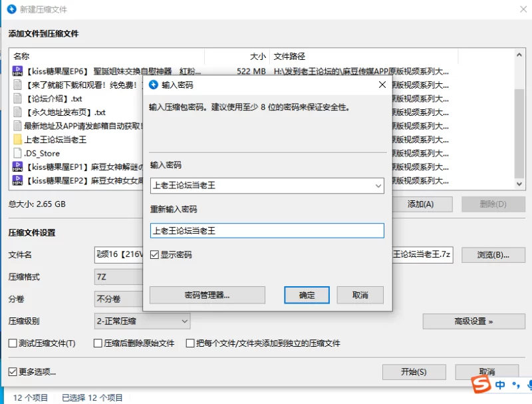Click the blank file icon for .DS_Store

17,153
